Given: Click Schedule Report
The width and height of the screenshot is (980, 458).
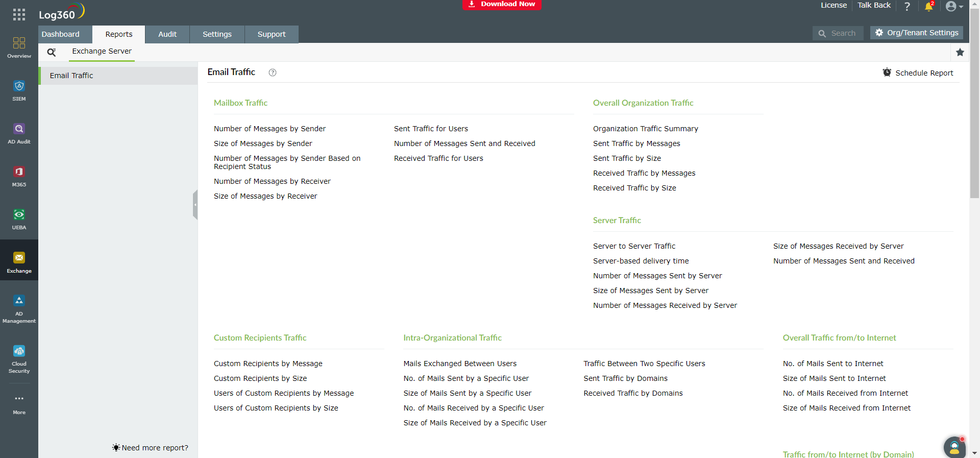Looking at the screenshot, I should click(x=918, y=73).
